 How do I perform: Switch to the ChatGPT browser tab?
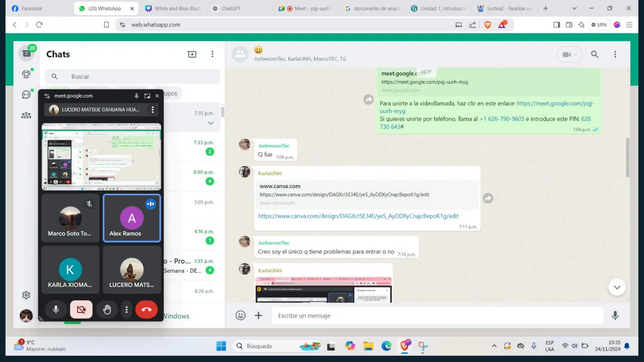pos(230,8)
